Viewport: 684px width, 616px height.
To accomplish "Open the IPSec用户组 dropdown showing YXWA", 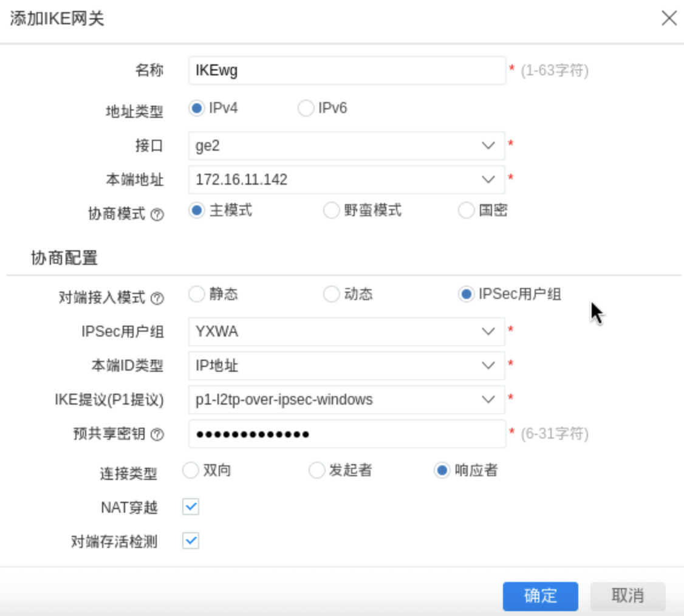I will (346, 332).
